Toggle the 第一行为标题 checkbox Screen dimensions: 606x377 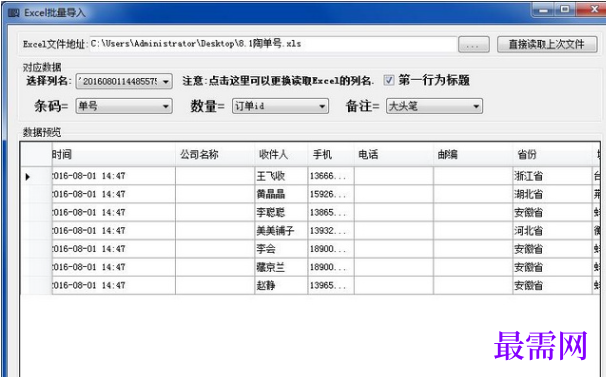click(x=389, y=80)
